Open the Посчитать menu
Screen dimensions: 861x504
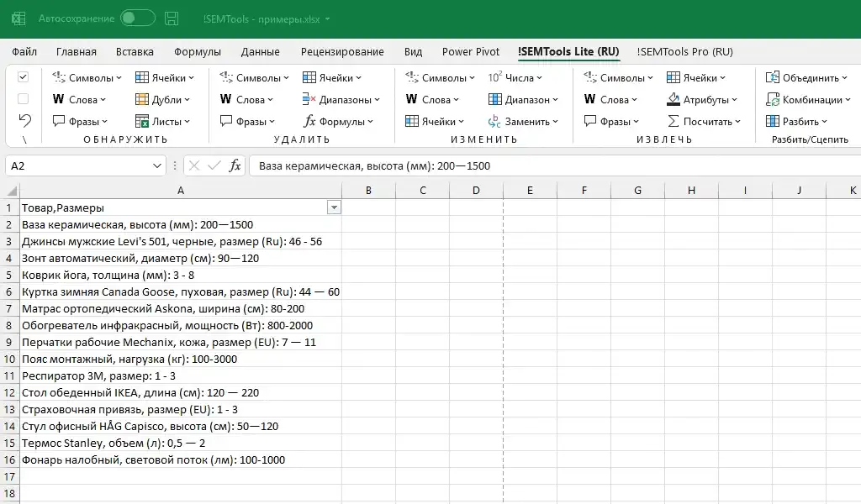coord(704,122)
